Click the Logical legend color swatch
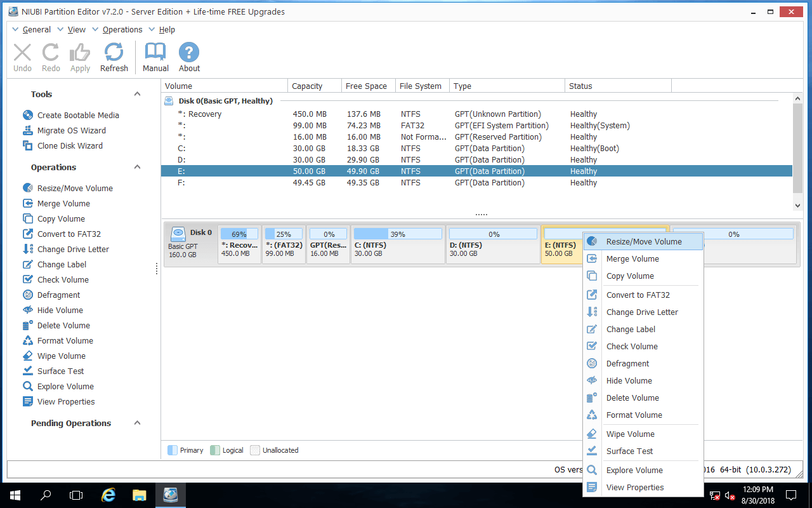Viewport: 812px width, 508px height. [214, 450]
